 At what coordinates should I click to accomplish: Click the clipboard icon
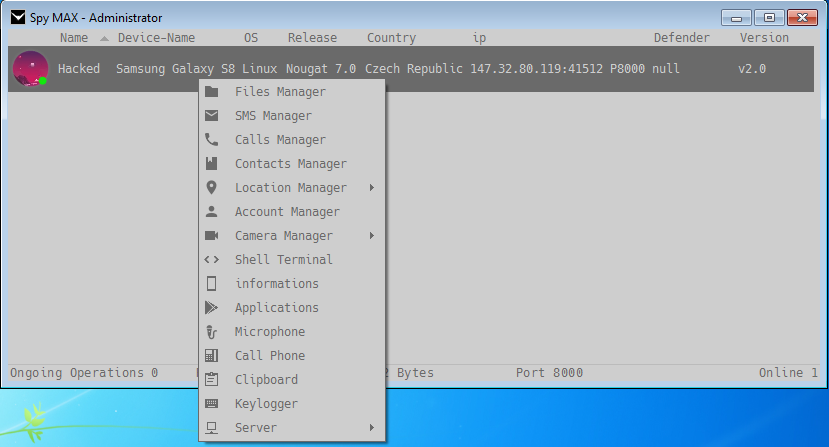point(211,379)
